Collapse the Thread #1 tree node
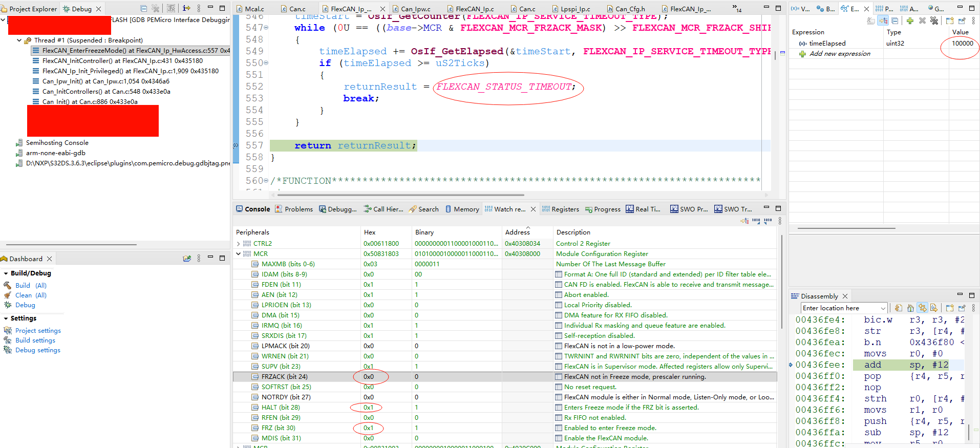The image size is (980, 448). pos(19,40)
